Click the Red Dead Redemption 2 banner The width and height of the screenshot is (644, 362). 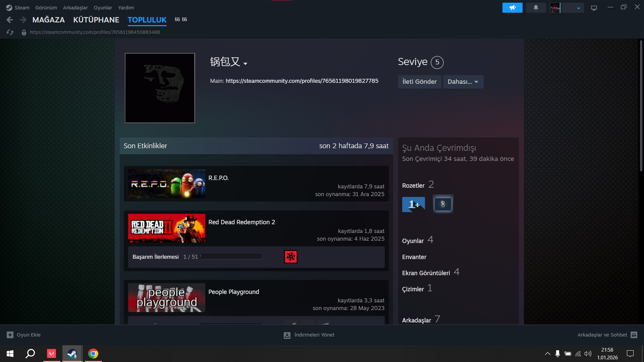167,228
